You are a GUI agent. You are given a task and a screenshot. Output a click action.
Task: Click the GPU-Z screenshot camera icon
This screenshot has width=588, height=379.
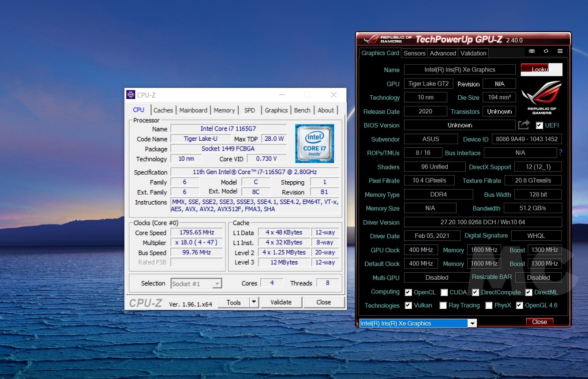point(532,51)
